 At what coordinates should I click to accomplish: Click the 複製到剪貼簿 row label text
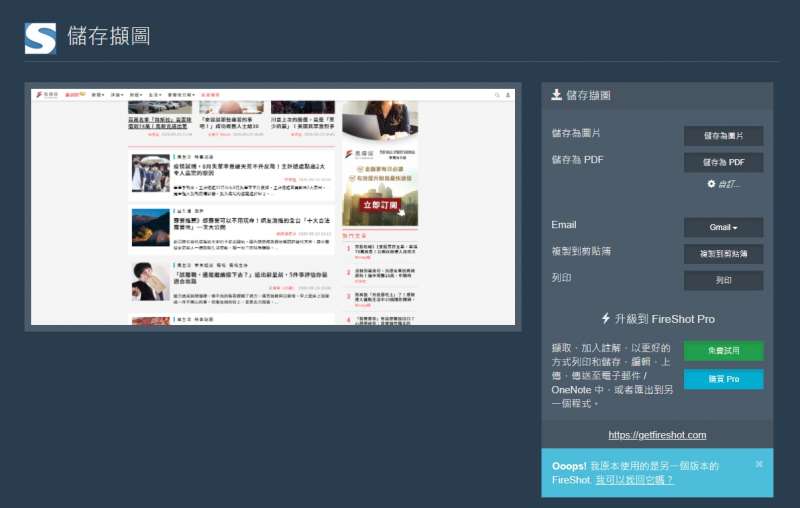click(581, 251)
